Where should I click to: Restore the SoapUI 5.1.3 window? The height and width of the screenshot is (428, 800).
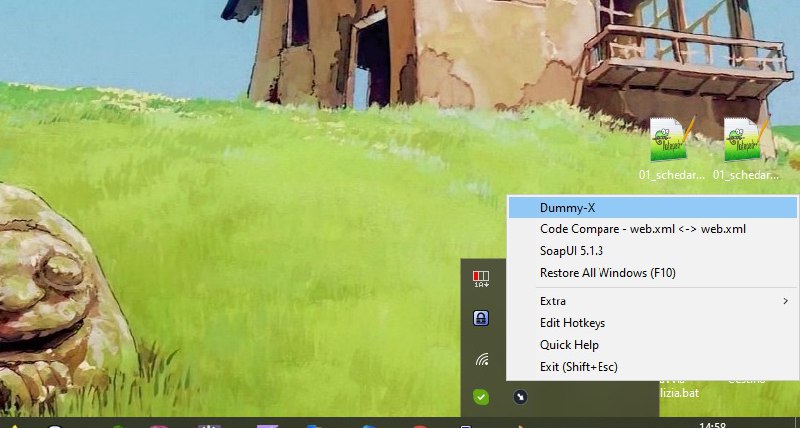point(653,251)
